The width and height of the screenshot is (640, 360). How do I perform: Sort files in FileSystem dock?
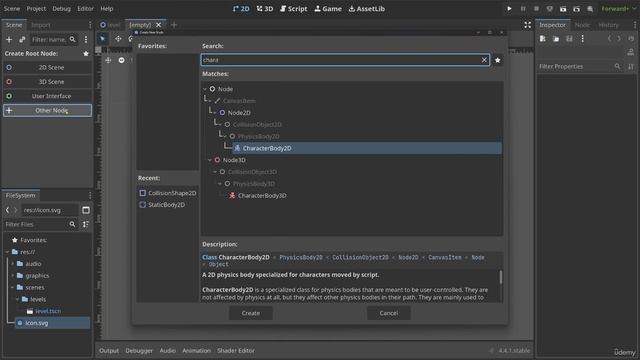86,224
